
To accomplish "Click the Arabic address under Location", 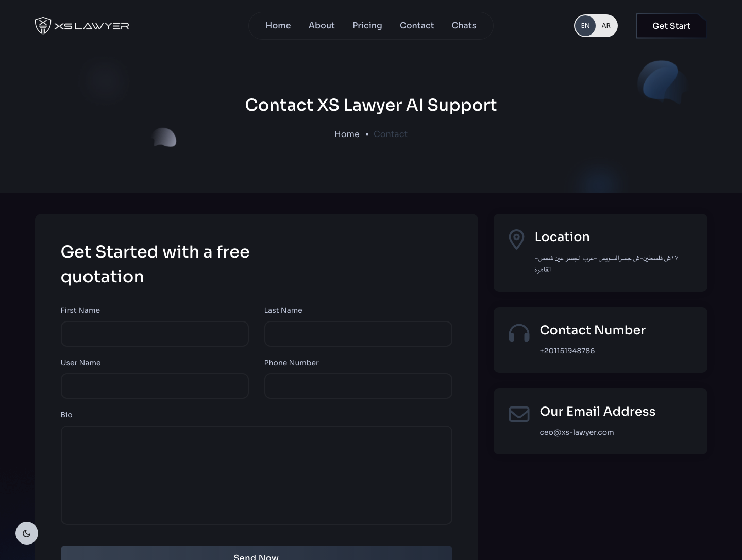I will click(606, 263).
